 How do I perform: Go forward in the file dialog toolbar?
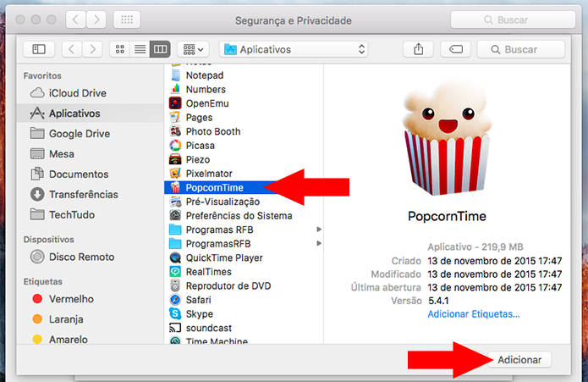tap(92, 49)
